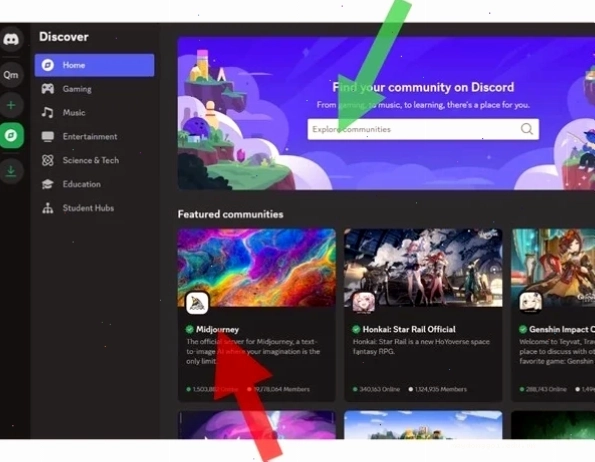Open the Midjourney banner image

257,268
